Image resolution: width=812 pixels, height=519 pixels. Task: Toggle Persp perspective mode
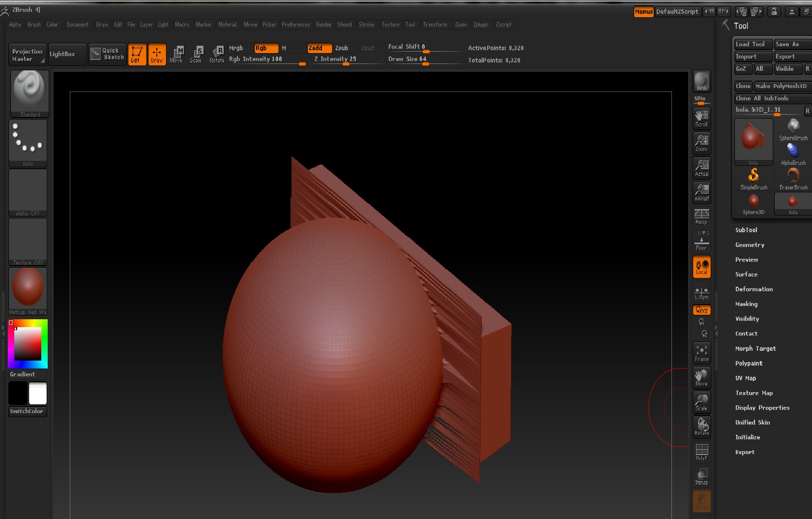(x=701, y=216)
